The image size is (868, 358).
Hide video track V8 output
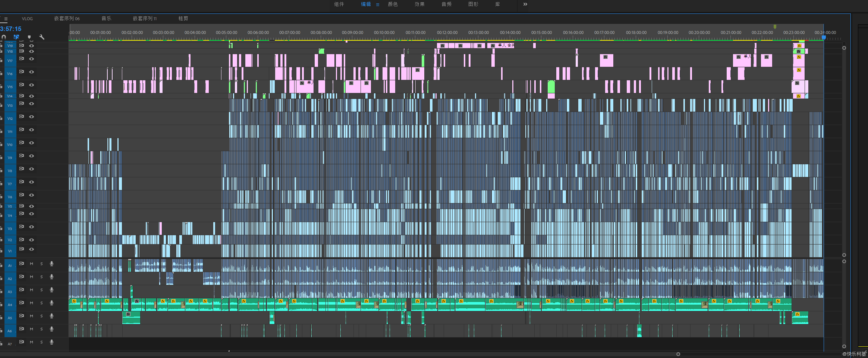pyautogui.click(x=32, y=169)
